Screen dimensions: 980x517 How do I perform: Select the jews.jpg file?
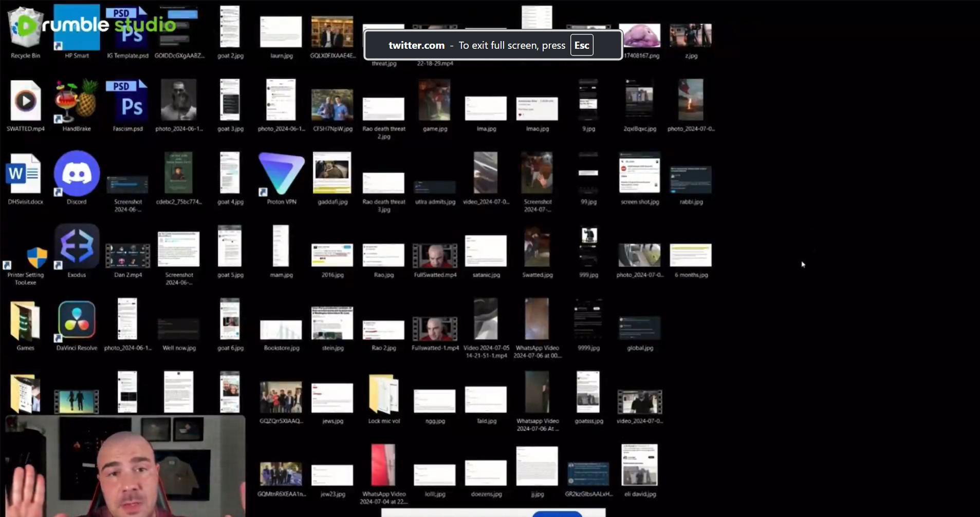pos(332,403)
